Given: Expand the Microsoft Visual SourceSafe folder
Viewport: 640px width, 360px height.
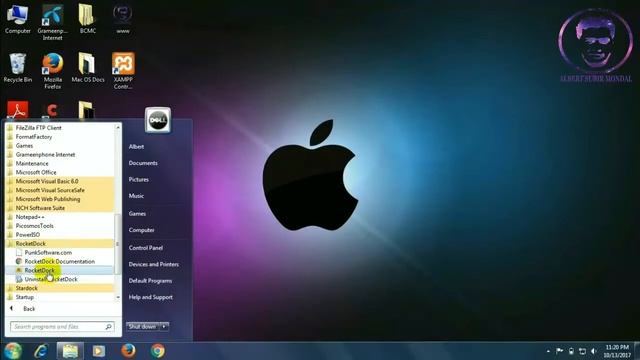Looking at the screenshot, I should (x=60, y=190).
